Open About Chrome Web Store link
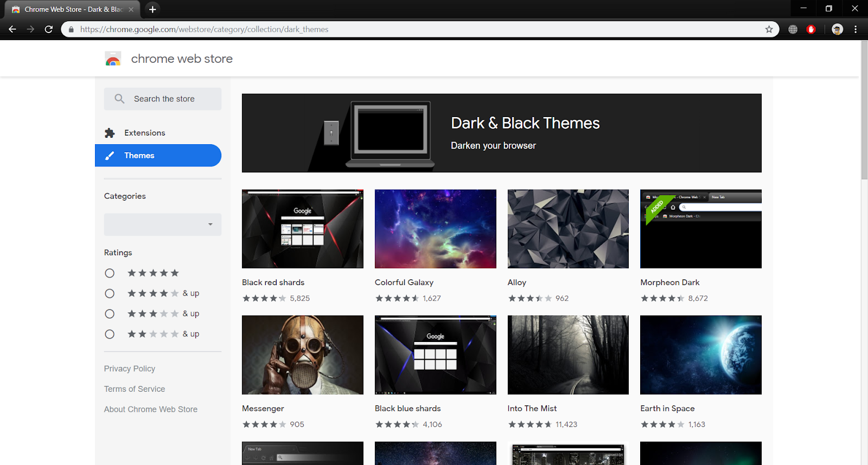 [x=151, y=409]
